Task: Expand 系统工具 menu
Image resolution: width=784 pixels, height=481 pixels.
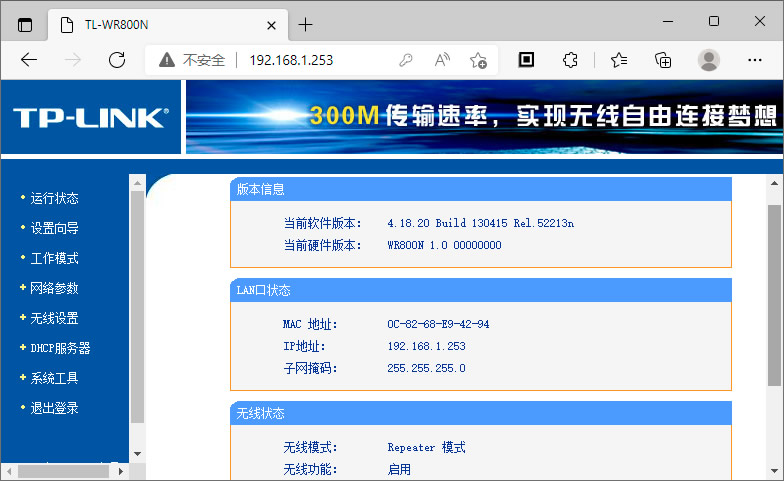Action: (x=54, y=378)
